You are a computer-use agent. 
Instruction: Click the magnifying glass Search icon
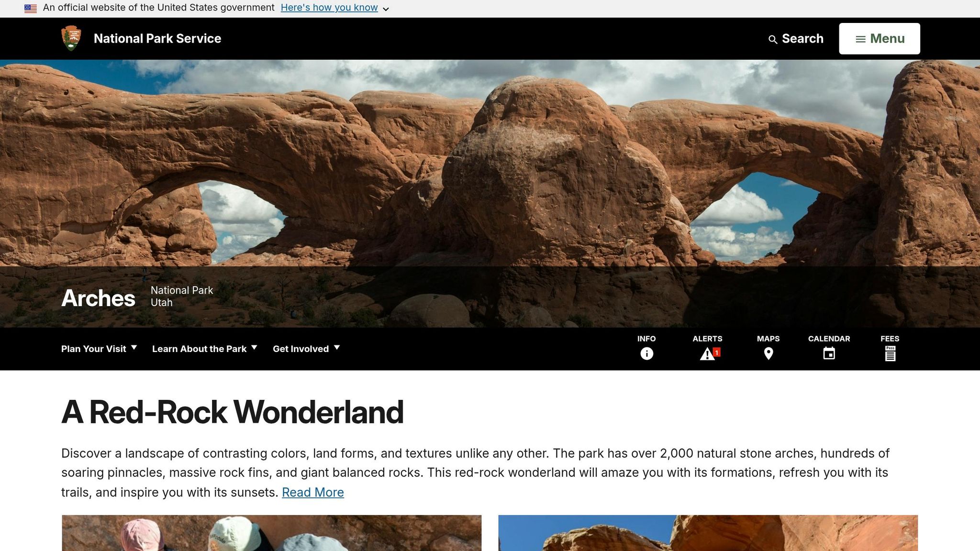[772, 40]
